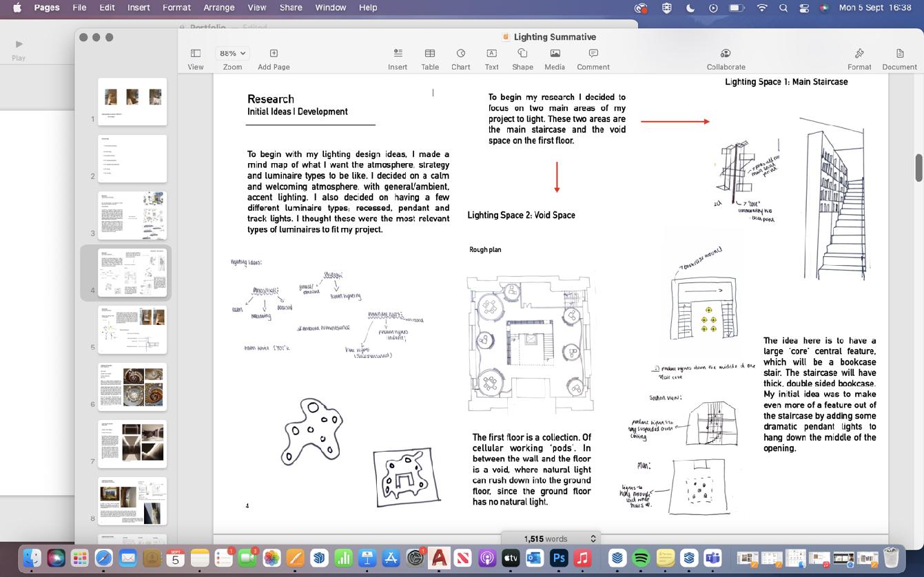This screenshot has width=924, height=577.
Task: Select page 3 thumbnail
Action: tap(132, 216)
